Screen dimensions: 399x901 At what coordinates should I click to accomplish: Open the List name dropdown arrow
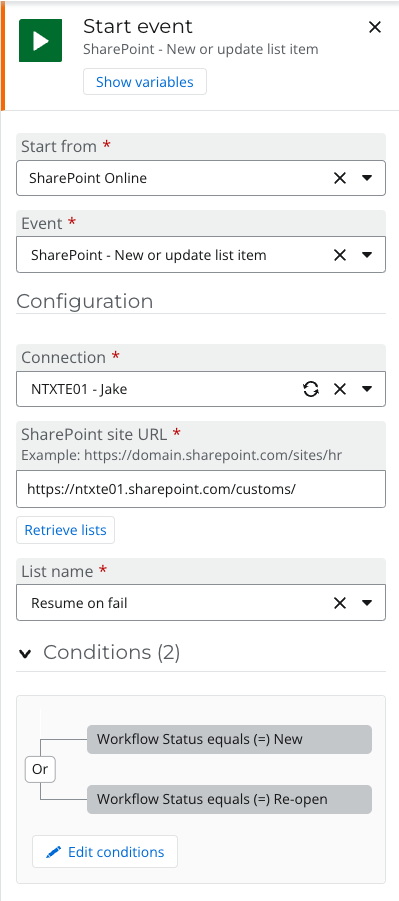click(x=367, y=603)
